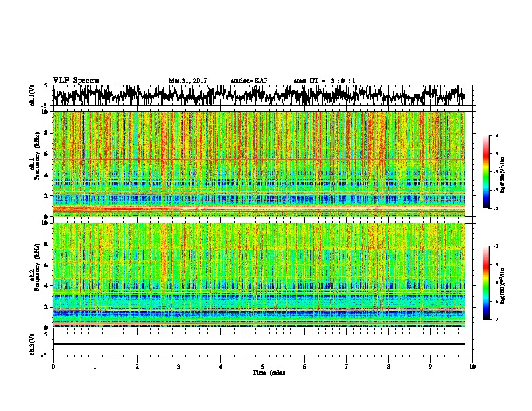Click ch.1 frequency axis tick '8'

[x=46, y=133]
